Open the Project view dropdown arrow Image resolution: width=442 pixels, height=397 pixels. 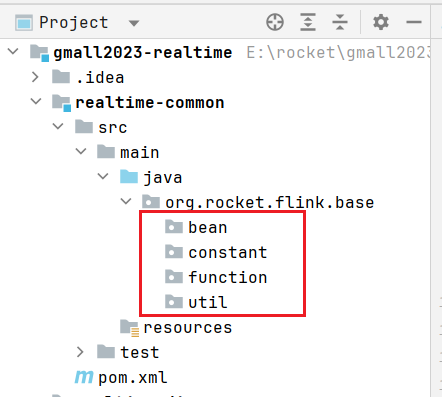[x=134, y=23]
